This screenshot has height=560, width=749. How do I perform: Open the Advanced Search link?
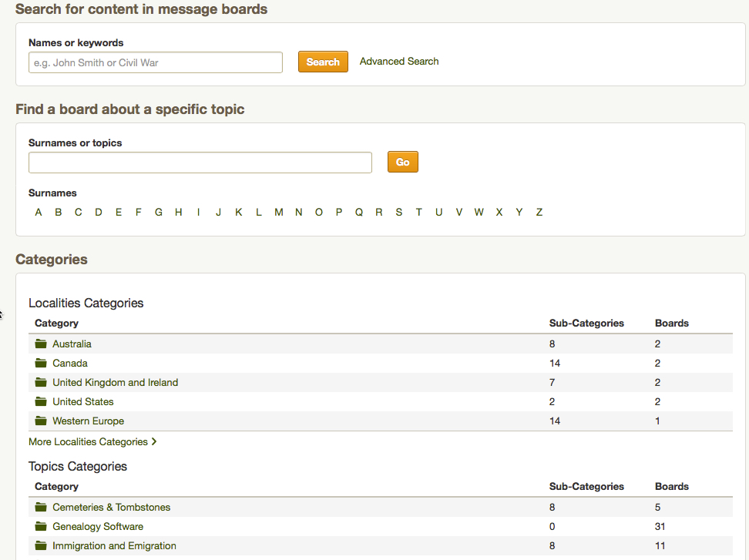[x=399, y=62]
